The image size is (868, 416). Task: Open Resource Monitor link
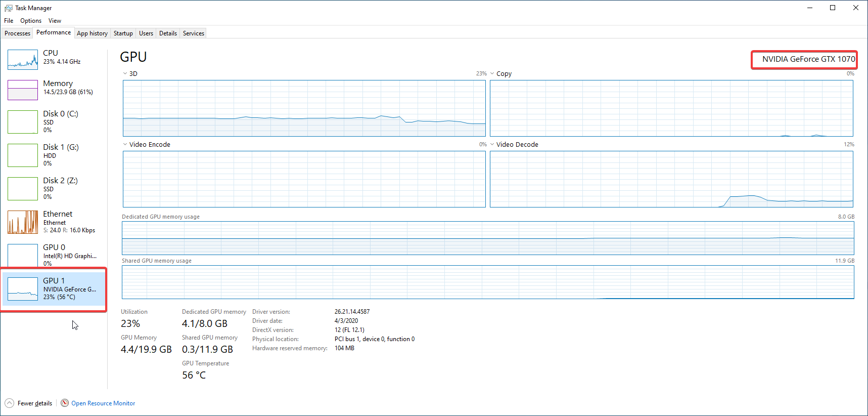pos(103,403)
